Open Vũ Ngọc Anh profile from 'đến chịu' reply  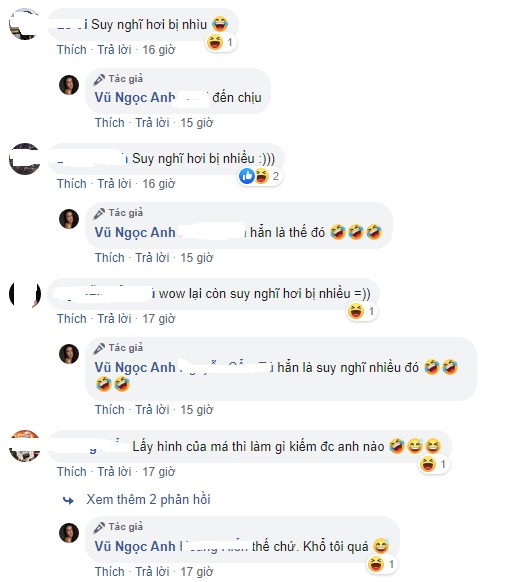[135, 98]
